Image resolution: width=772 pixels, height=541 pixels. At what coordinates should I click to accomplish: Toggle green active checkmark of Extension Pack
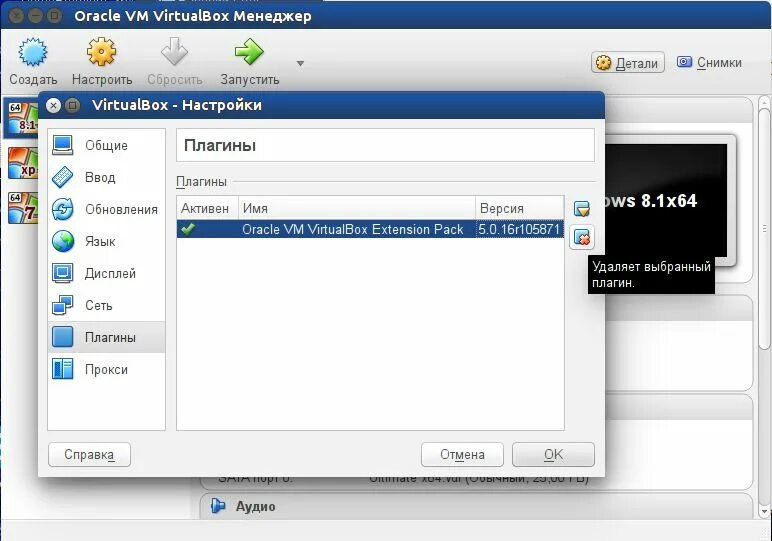(x=188, y=229)
